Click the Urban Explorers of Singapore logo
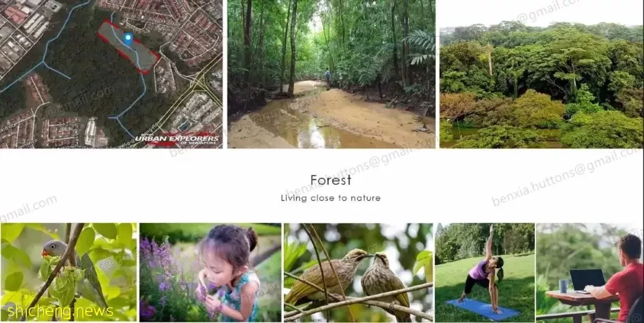 tap(177, 139)
